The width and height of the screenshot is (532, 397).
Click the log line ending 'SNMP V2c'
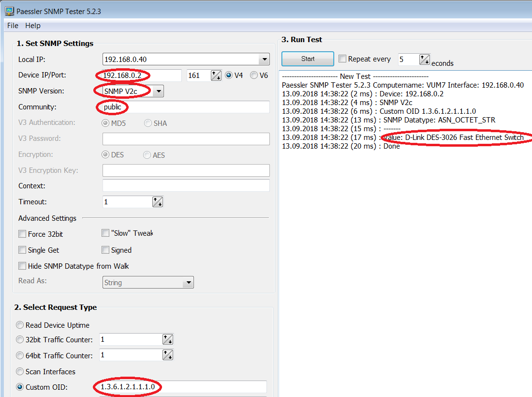click(347, 103)
